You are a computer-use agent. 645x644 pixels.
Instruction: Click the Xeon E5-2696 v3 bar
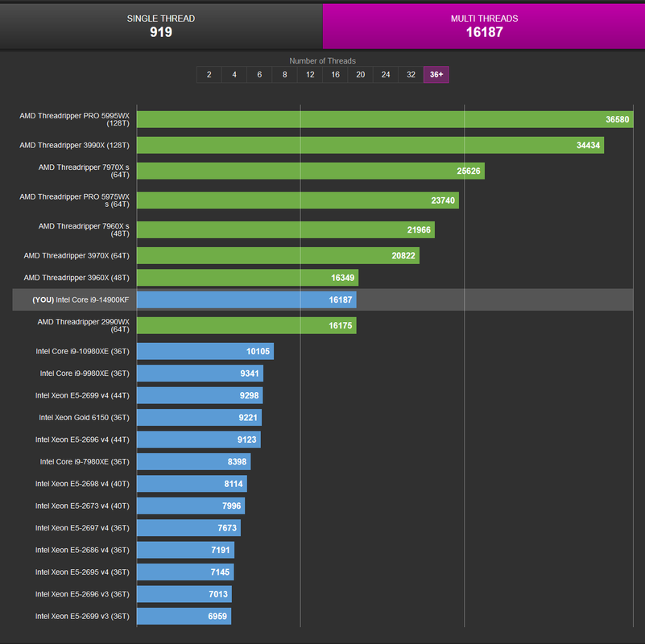[184, 594]
